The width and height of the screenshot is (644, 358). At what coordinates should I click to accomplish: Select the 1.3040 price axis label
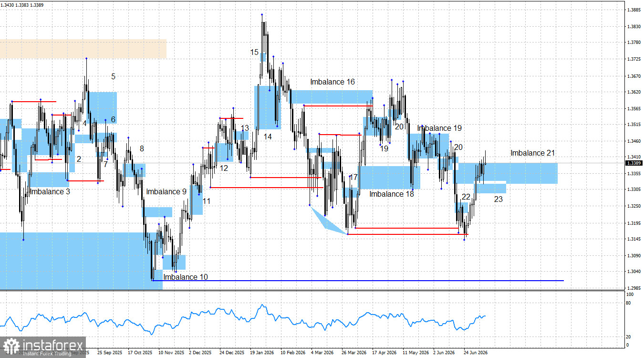(x=634, y=272)
